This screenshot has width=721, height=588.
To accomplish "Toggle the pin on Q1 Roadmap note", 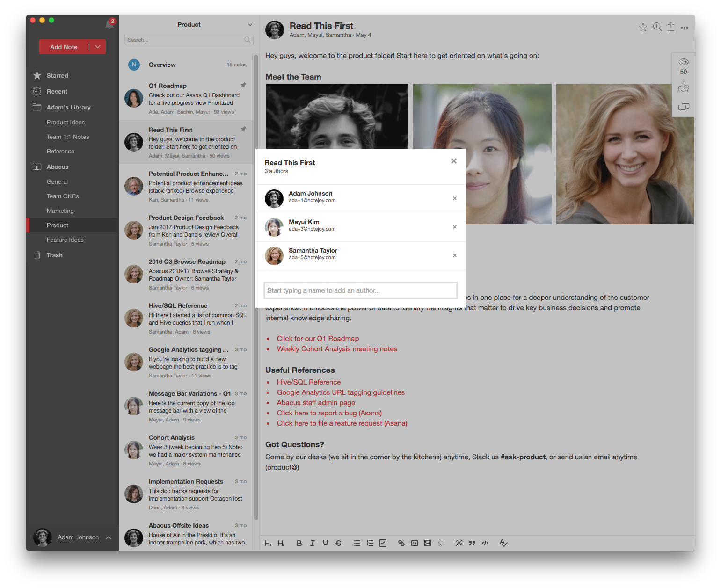I will (243, 85).
